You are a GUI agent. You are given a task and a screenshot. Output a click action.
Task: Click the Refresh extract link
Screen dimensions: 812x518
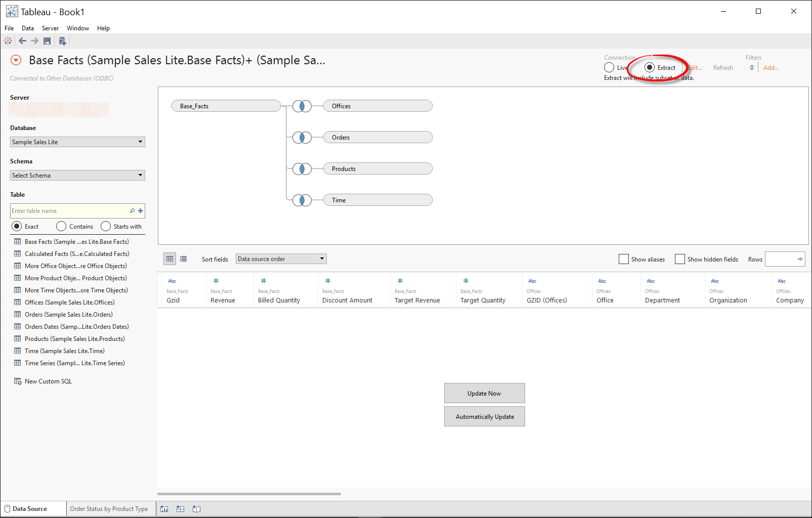tap(723, 68)
